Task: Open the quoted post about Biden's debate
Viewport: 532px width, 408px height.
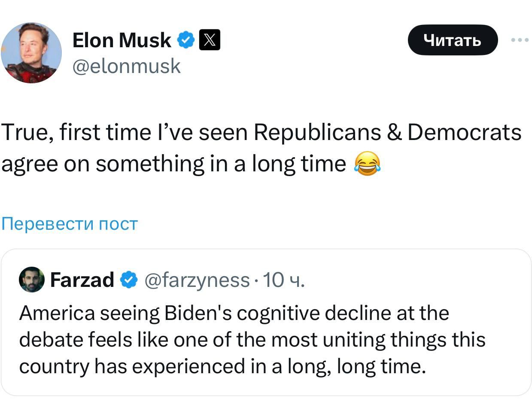Action: coord(266,340)
